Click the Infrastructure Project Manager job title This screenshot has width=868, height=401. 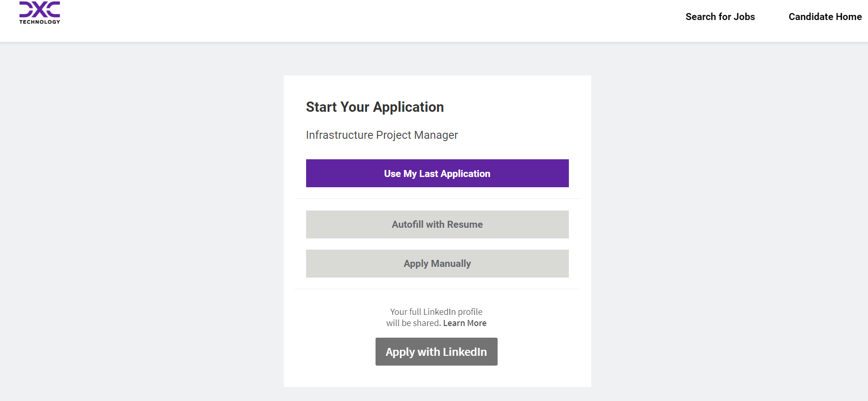click(382, 135)
